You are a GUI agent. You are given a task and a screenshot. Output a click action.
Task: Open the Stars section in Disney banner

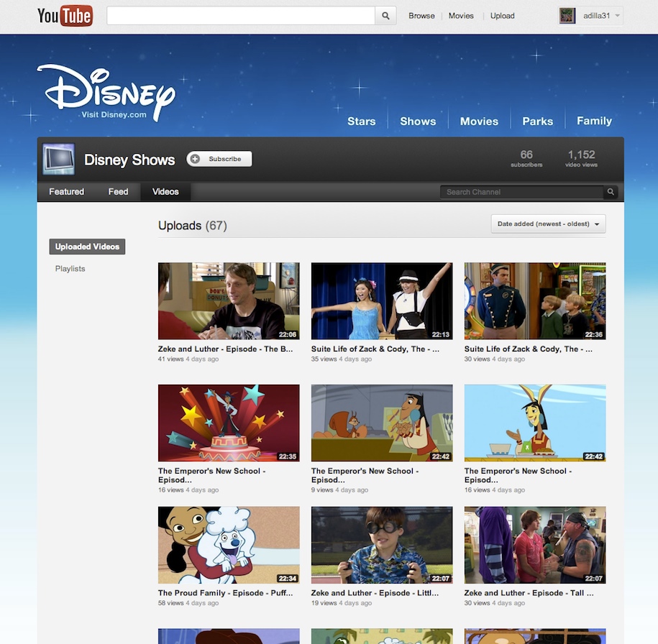click(361, 121)
